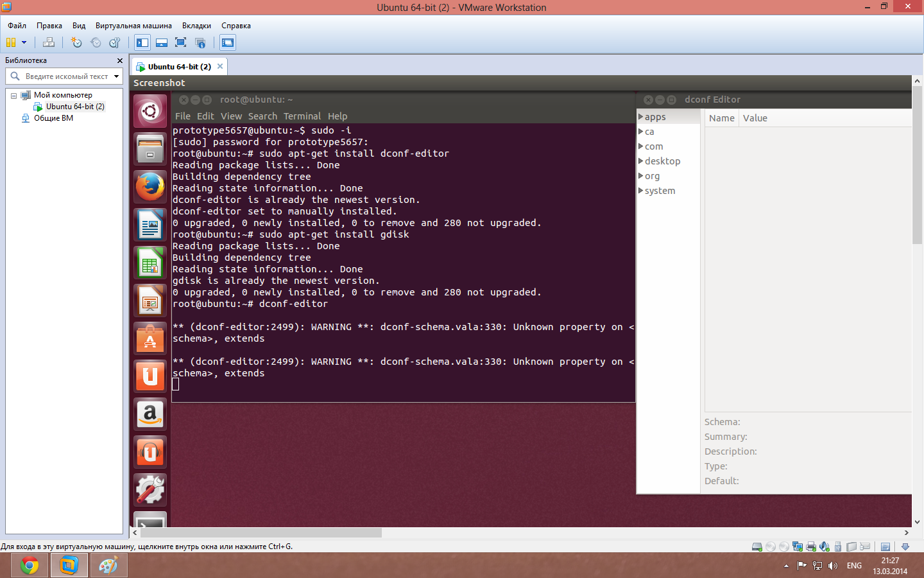Open the Справка menu
The image size is (924, 578).
click(x=236, y=26)
